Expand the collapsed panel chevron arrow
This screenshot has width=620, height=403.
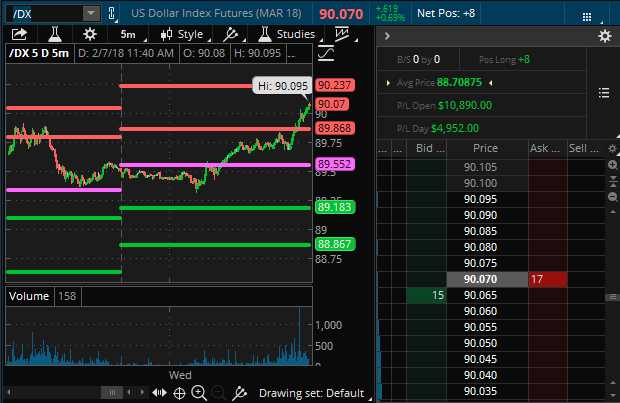(389, 36)
